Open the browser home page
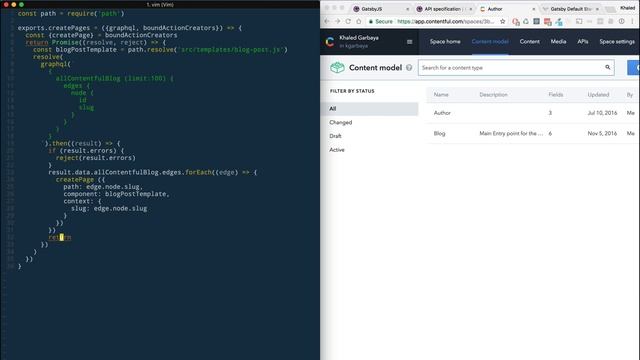 click(358, 21)
